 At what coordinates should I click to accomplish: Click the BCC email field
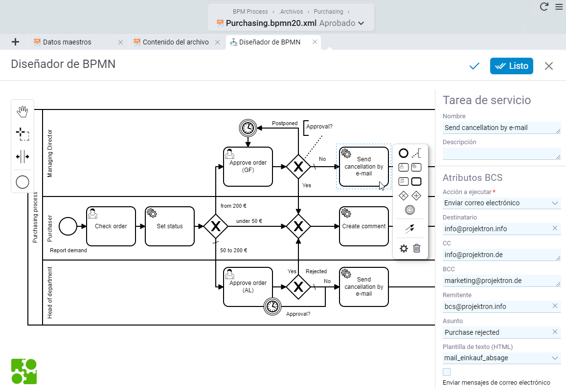point(501,281)
